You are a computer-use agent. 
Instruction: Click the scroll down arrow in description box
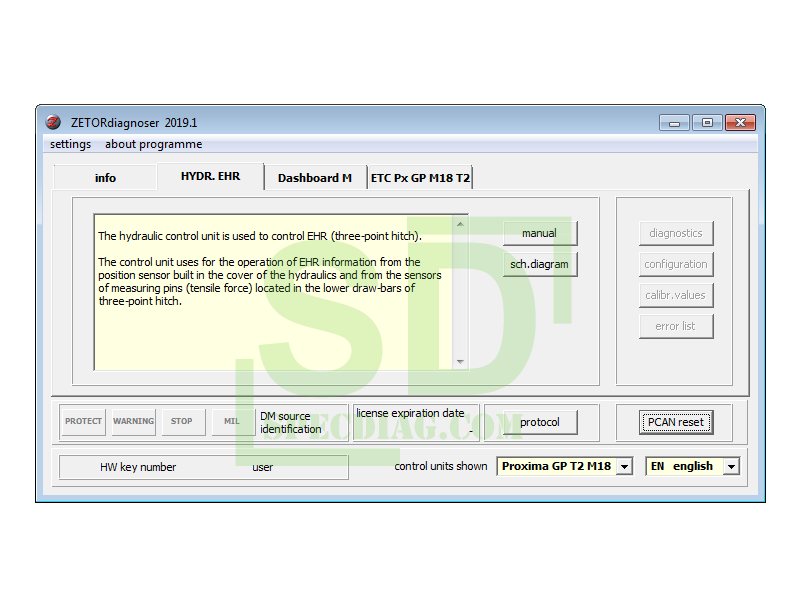(x=460, y=362)
